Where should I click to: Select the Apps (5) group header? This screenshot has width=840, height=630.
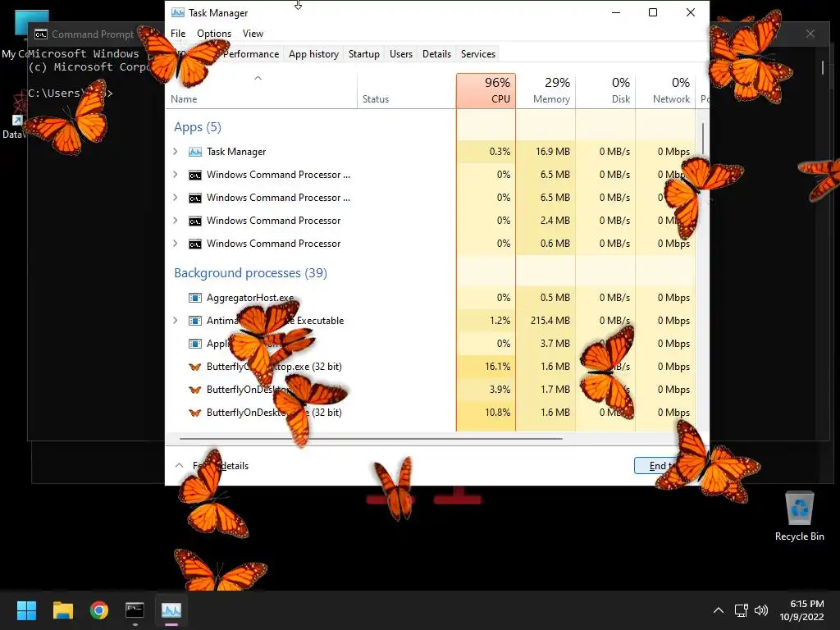pos(197,127)
